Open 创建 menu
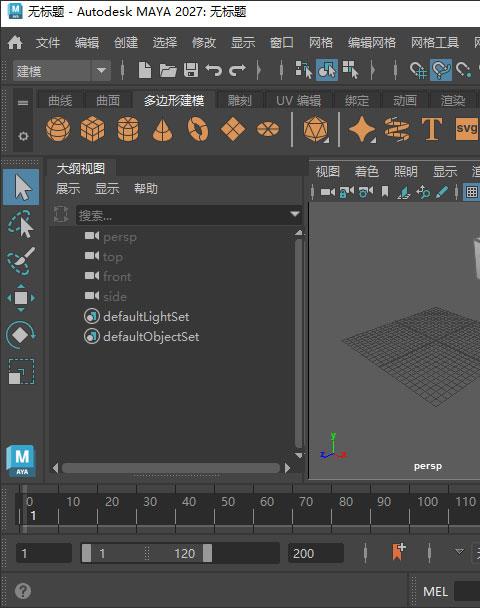 (126, 42)
